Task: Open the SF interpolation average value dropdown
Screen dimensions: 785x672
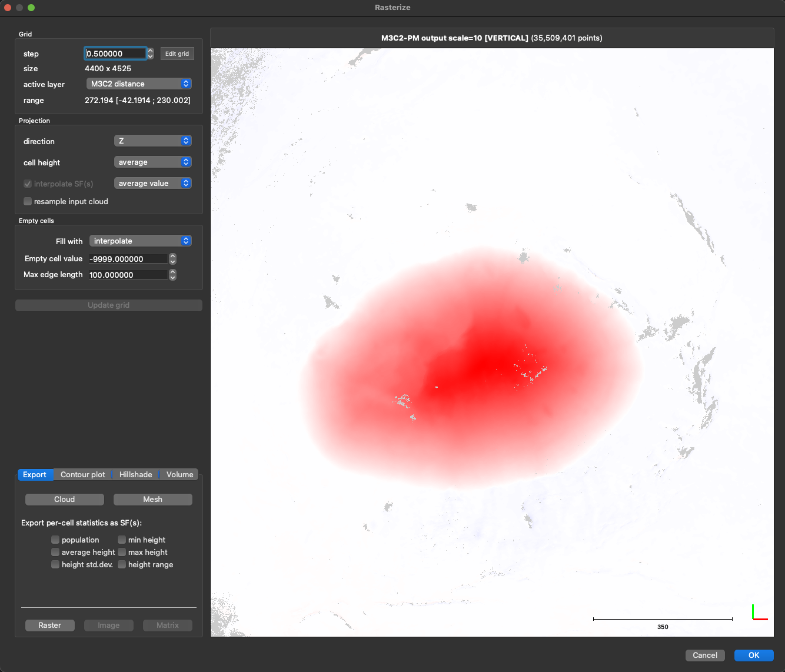Action: coord(152,183)
